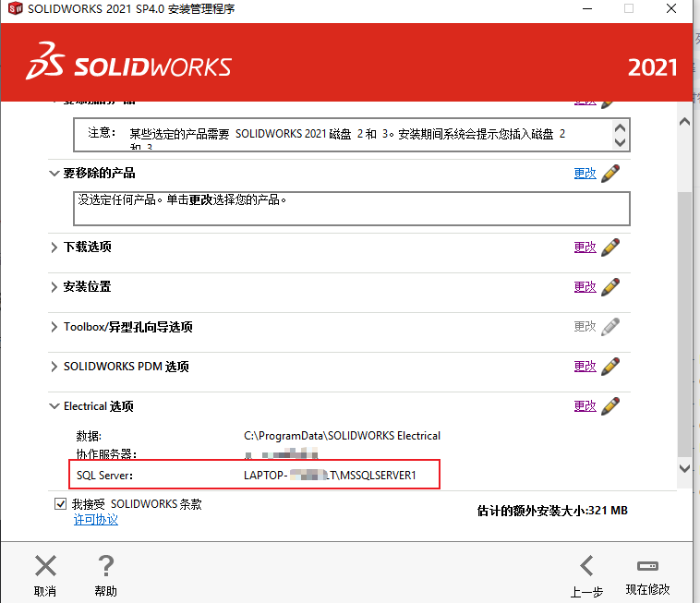Click the 数据: label
Image resolution: width=700 pixels, height=603 pixels.
(x=89, y=436)
